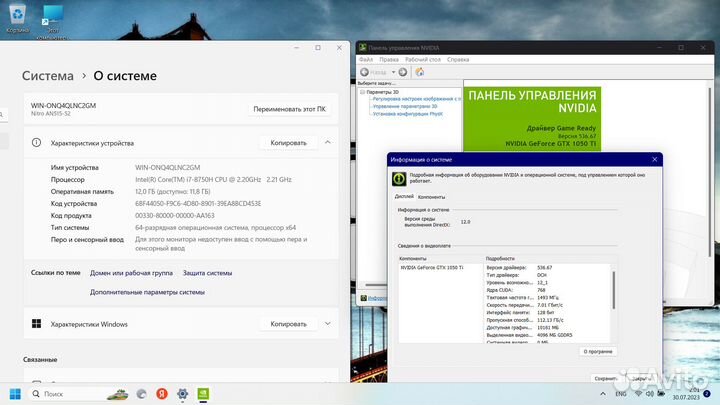
Task: Click the Settings gear taskbar icon
Action: [182, 394]
